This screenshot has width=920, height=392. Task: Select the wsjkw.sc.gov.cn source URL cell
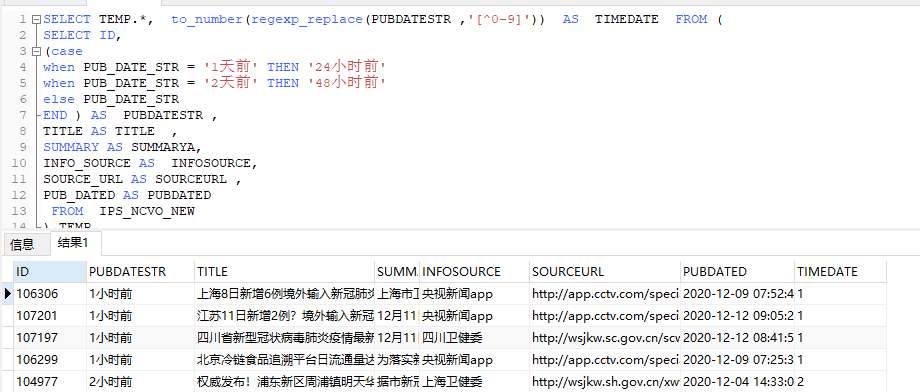point(605,337)
